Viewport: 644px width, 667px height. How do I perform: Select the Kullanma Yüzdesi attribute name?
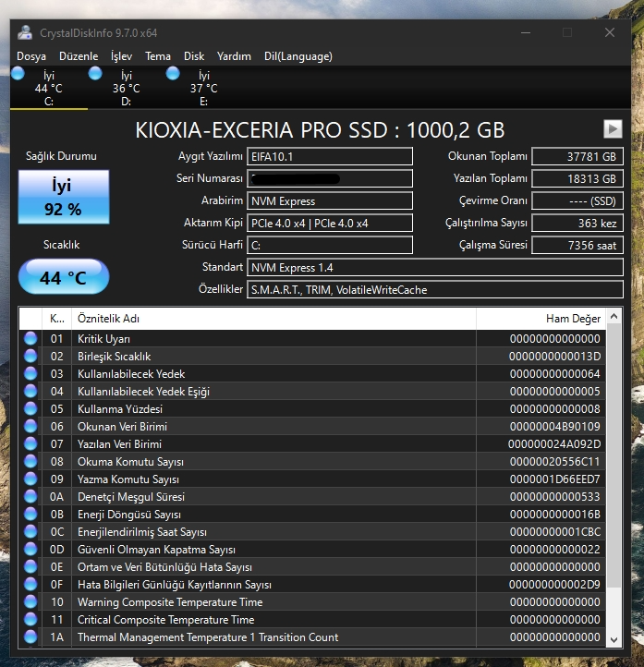[120, 409]
